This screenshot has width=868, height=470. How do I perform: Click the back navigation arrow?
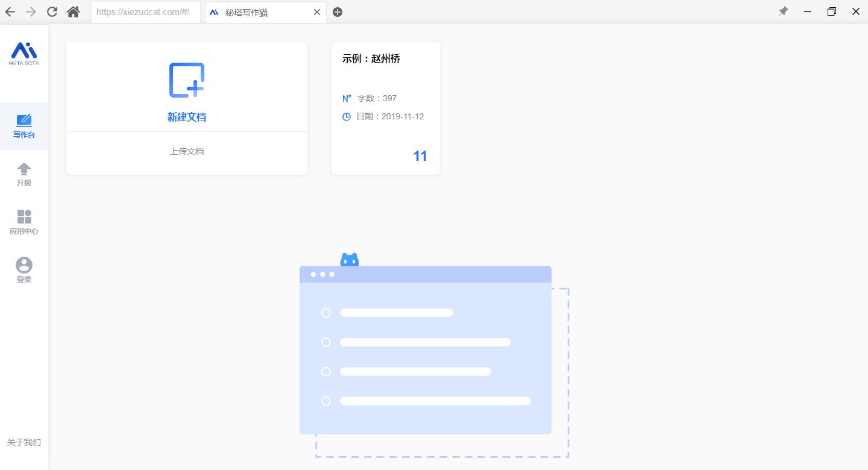10,11
